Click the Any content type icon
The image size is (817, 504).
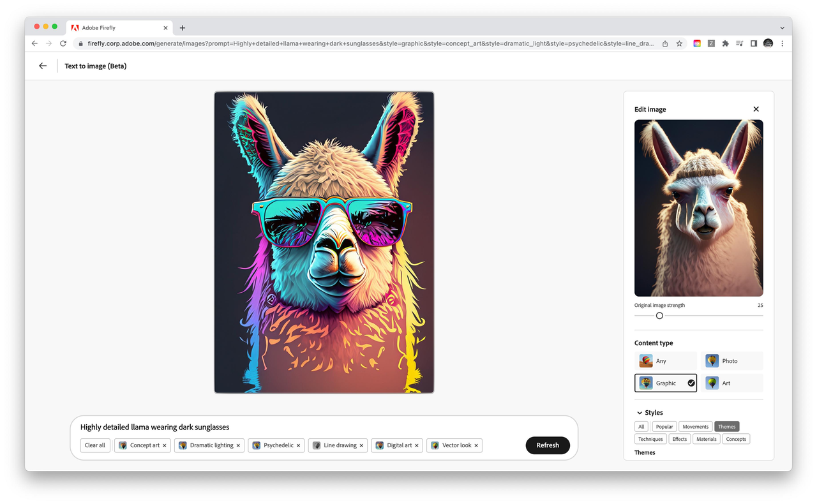pyautogui.click(x=646, y=360)
